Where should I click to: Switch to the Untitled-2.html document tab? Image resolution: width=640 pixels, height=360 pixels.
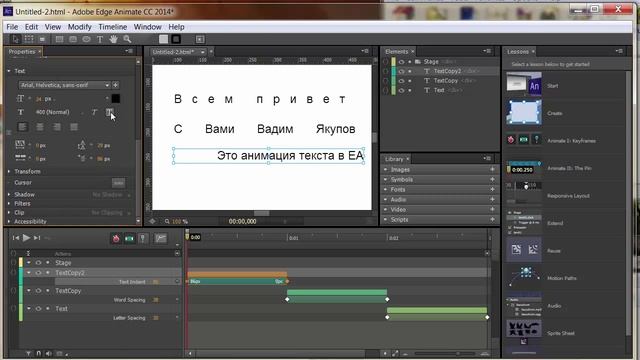173,52
